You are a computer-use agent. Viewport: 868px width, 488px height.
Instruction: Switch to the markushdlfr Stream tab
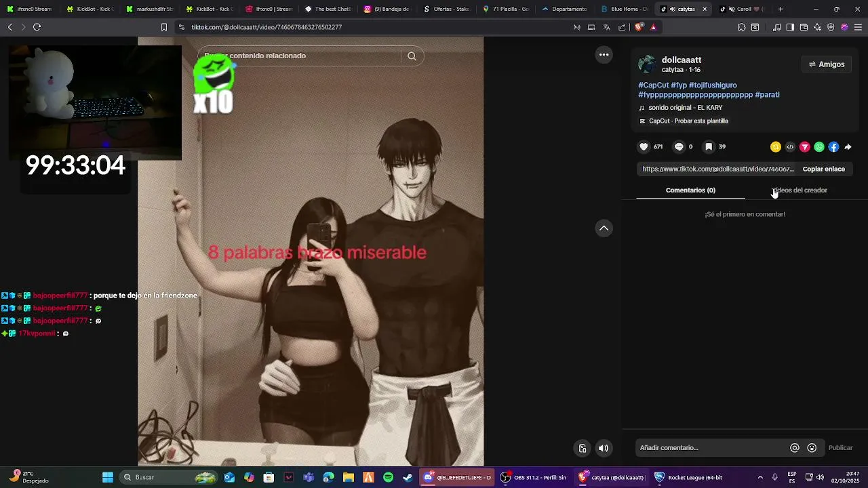[152, 9]
